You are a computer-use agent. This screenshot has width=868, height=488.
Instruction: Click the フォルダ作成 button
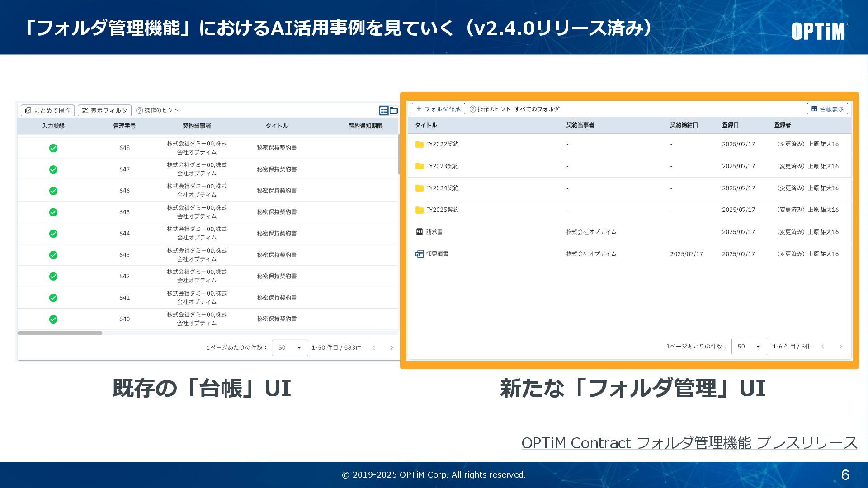click(x=438, y=109)
